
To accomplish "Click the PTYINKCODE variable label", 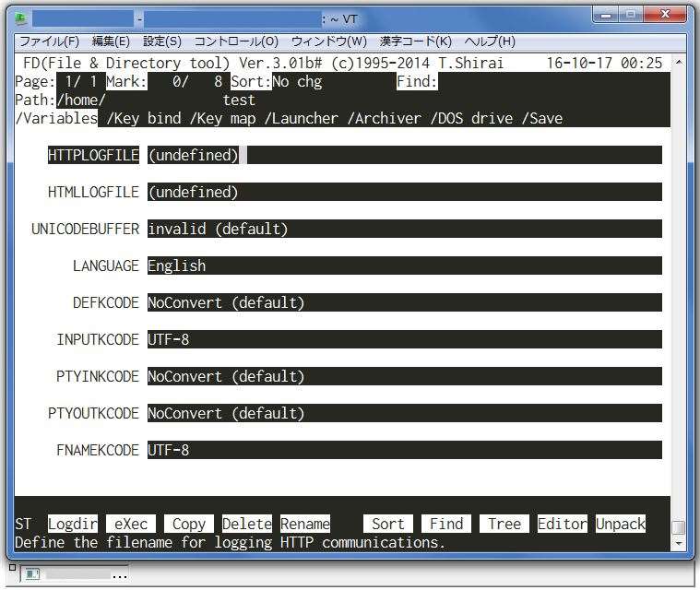I will [x=98, y=376].
